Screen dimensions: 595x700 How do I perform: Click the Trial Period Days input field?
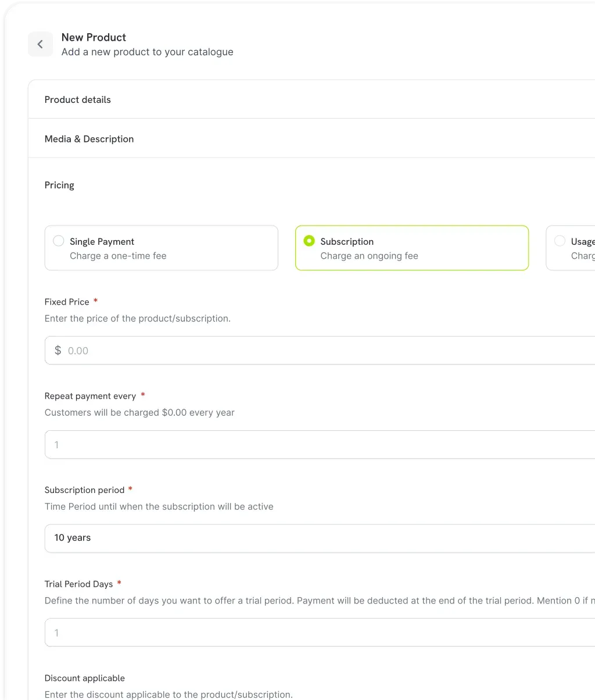pos(320,633)
